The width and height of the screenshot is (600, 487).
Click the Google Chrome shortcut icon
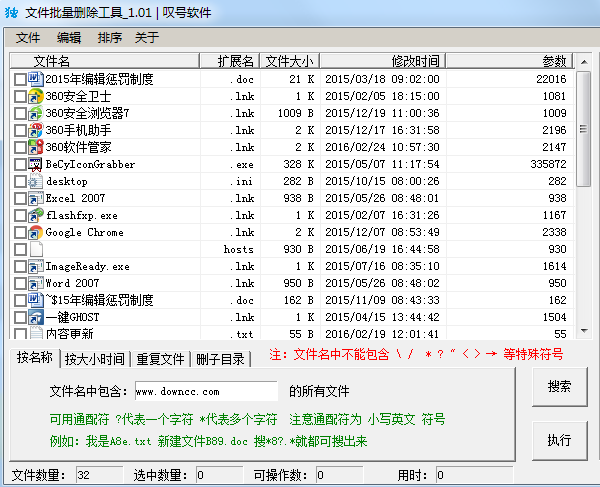(36, 232)
